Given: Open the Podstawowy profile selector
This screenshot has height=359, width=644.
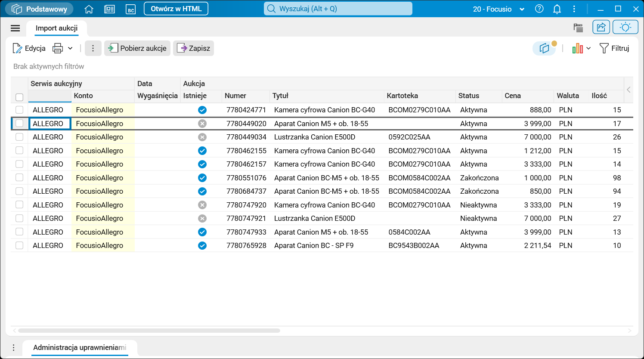Looking at the screenshot, I should [x=39, y=9].
